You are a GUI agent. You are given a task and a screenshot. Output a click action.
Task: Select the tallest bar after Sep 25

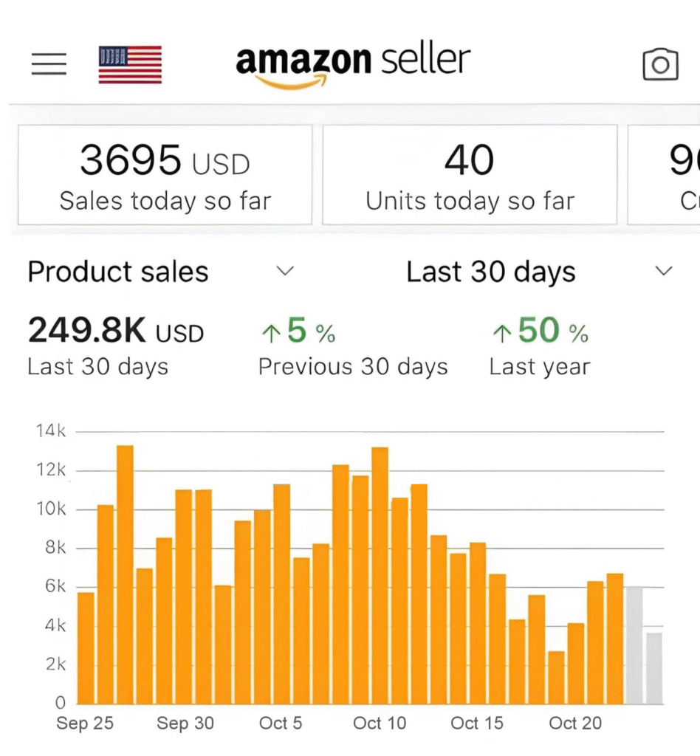[x=125, y=574]
